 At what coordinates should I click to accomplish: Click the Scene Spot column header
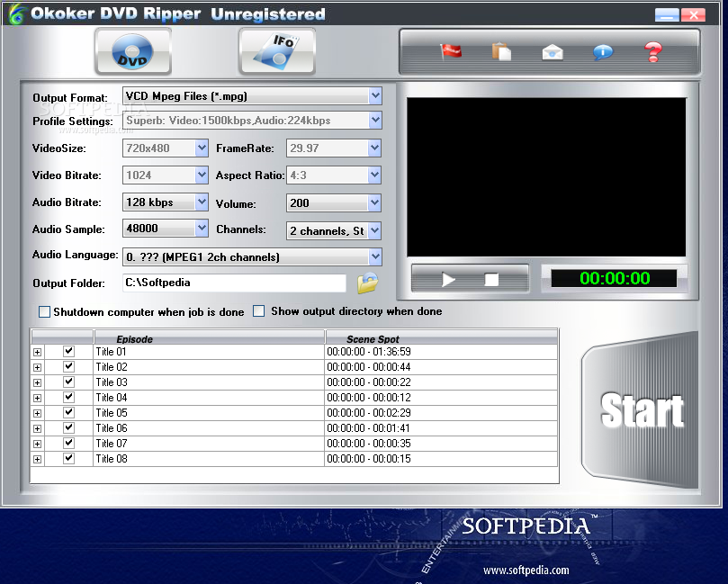(441, 338)
